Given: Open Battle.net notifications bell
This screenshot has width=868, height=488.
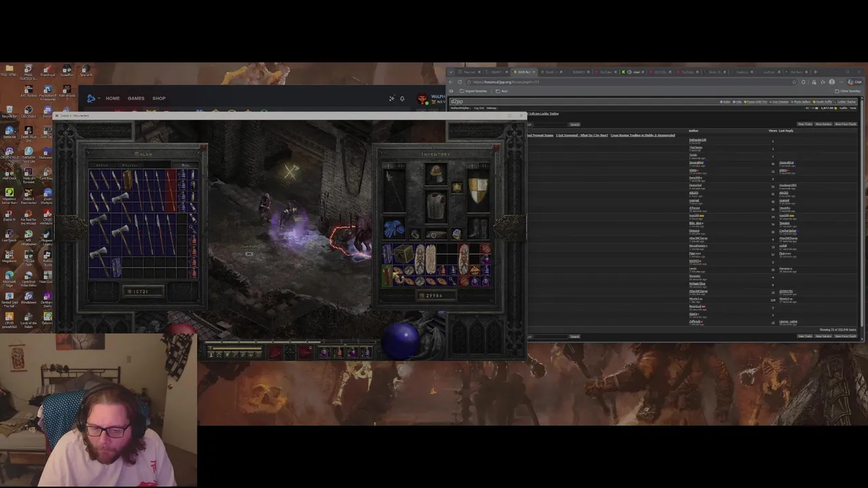Looking at the screenshot, I should [402, 98].
